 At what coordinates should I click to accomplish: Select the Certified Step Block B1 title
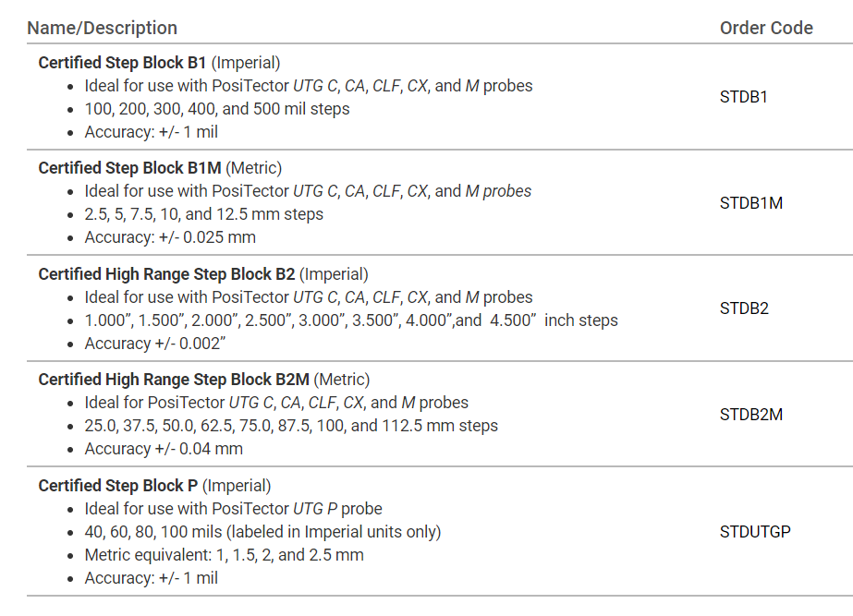(x=122, y=63)
